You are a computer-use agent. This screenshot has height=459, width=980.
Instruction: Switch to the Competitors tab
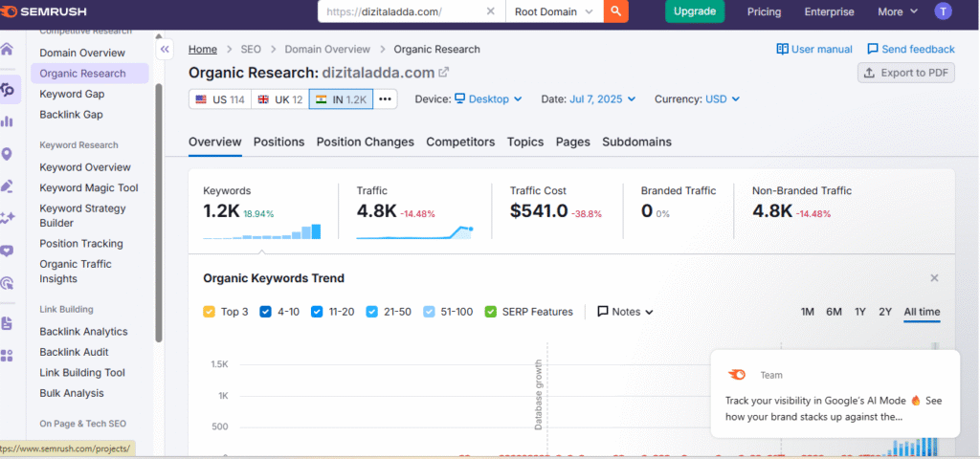(460, 142)
